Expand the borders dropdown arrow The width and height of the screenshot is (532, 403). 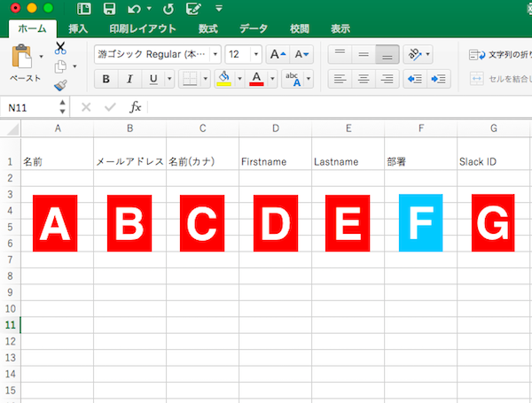[206, 79]
